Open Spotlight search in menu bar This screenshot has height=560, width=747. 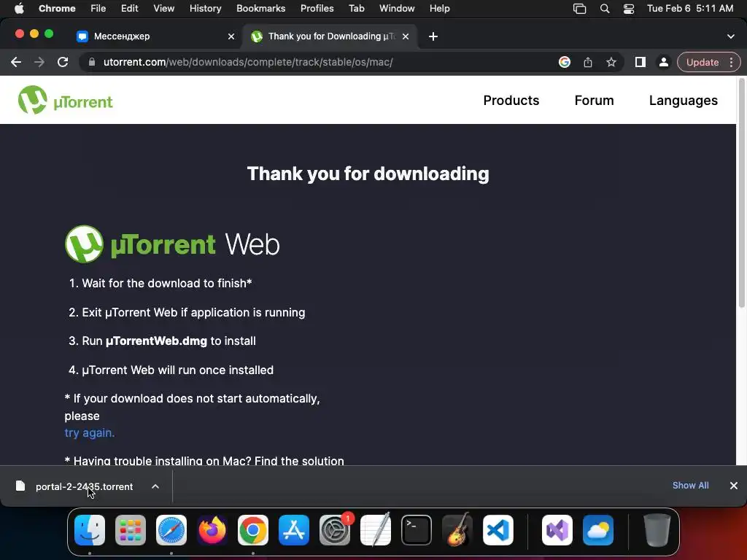(605, 9)
